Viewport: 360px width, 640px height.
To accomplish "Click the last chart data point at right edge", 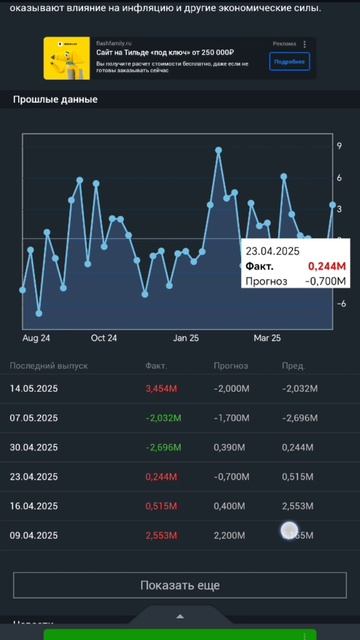I will 332,204.
